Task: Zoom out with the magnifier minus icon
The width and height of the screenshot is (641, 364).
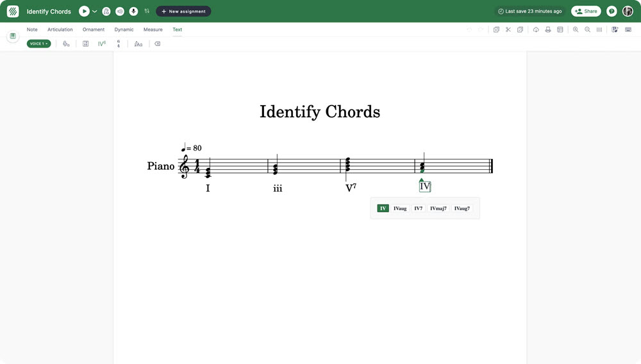Action: coord(587,29)
